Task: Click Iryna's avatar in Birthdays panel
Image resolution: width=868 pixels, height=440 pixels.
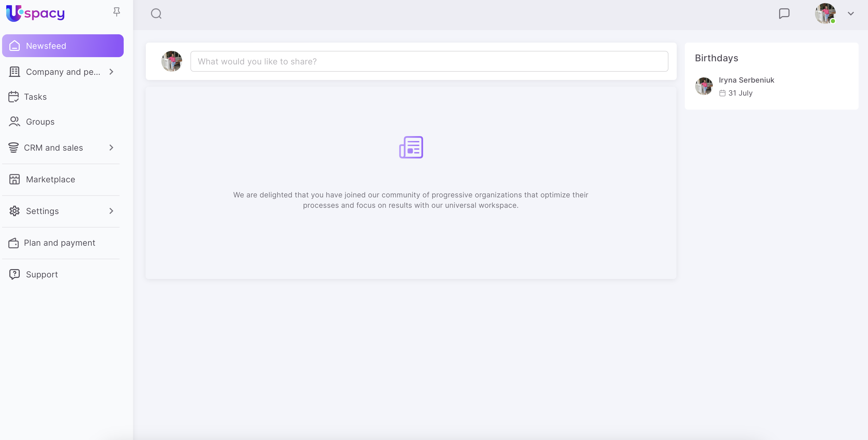Action: coord(703,86)
